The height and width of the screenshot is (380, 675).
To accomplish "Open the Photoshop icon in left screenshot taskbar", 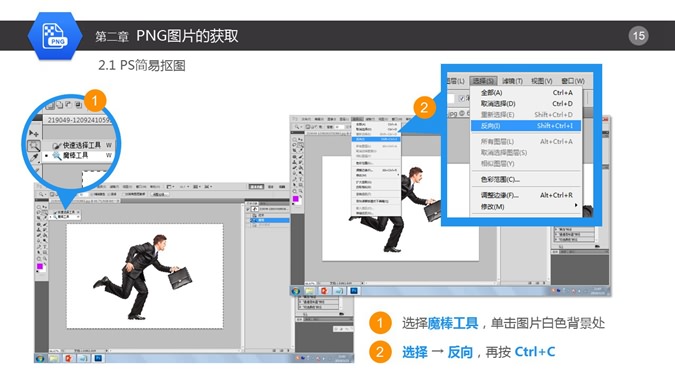I will (98, 358).
